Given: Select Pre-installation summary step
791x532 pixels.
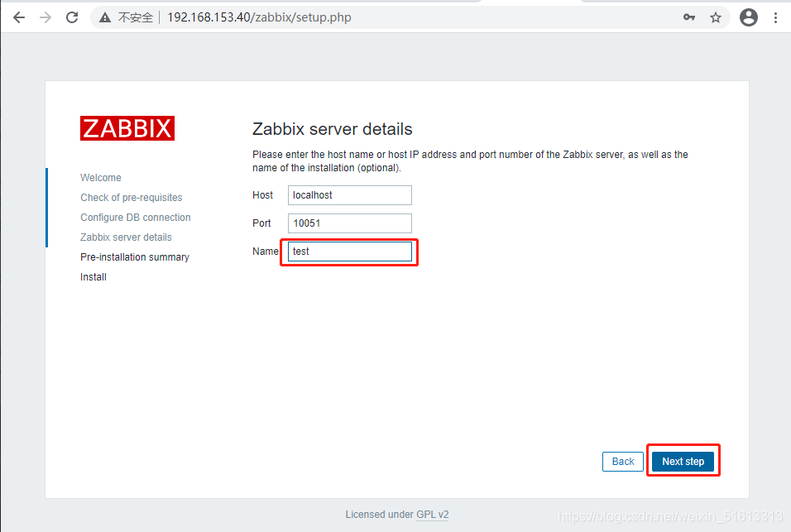Looking at the screenshot, I should click(x=135, y=257).
